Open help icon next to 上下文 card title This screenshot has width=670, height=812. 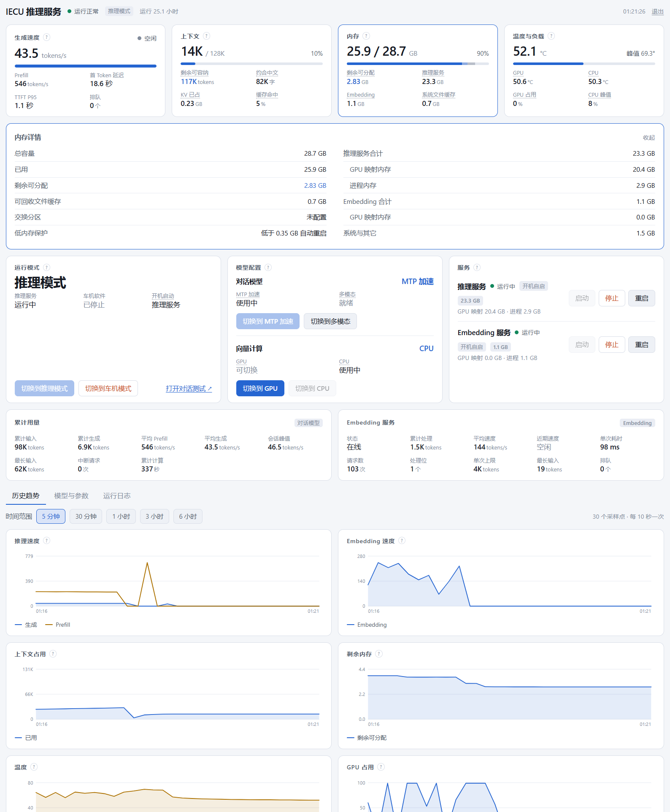pyautogui.click(x=206, y=36)
